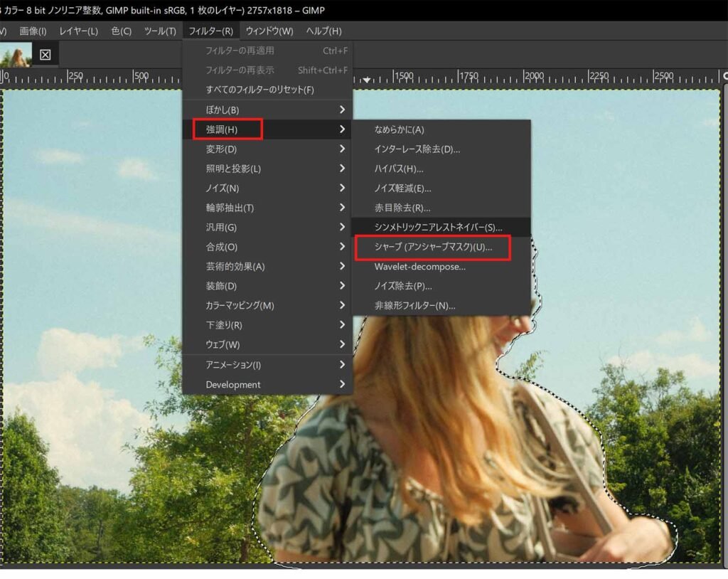
Task: Expand the ぼかし(B) Blur submenu arrow
Action: tap(342, 110)
